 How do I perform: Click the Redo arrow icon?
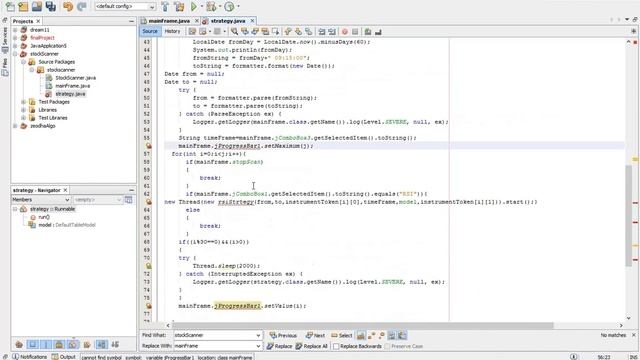click(82, 7)
